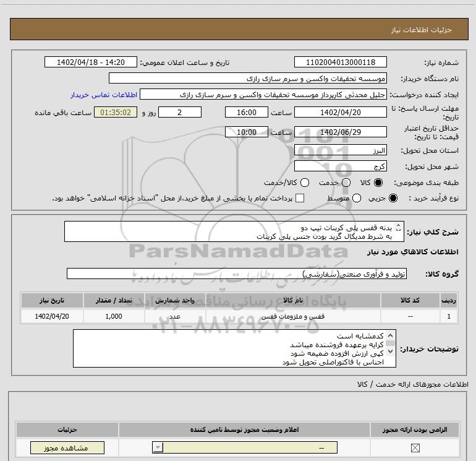Toggle the Islamic treasury bonds payment checkbox
Viewport: 476px width, 461px height.
pos(300,198)
